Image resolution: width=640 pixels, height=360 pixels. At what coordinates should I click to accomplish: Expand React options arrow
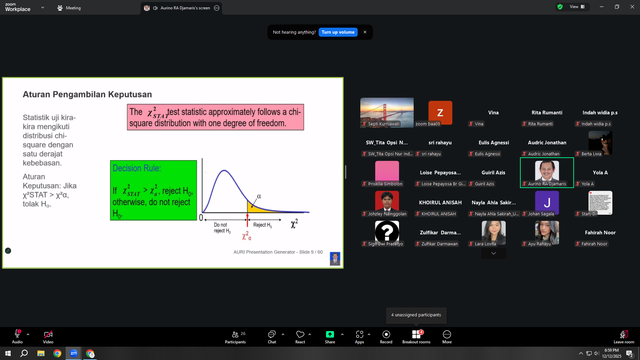tap(310, 334)
